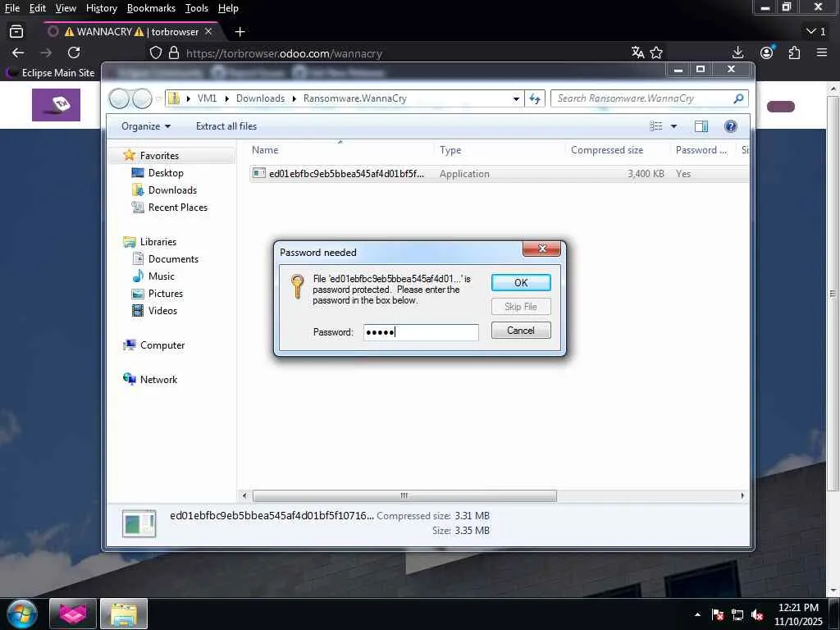Open the Organize dropdown
This screenshot has width=840, height=630.
pyautogui.click(x=146, y=126)
